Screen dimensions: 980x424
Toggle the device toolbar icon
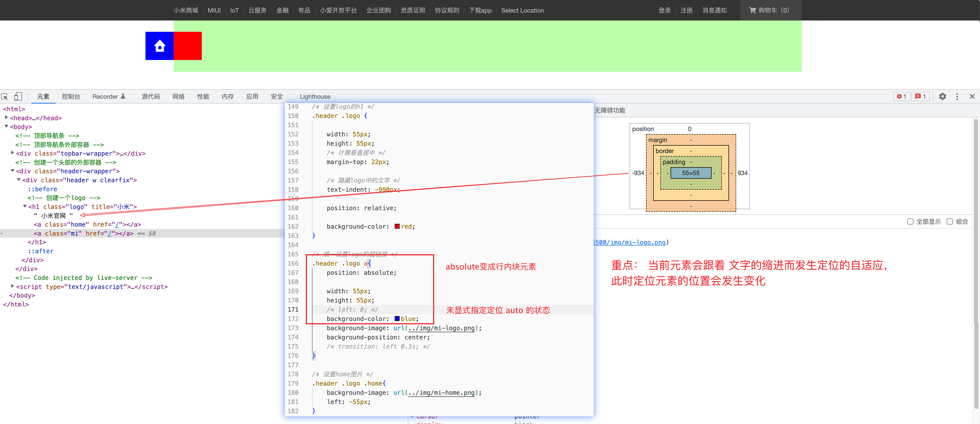[x=18, y=97]
